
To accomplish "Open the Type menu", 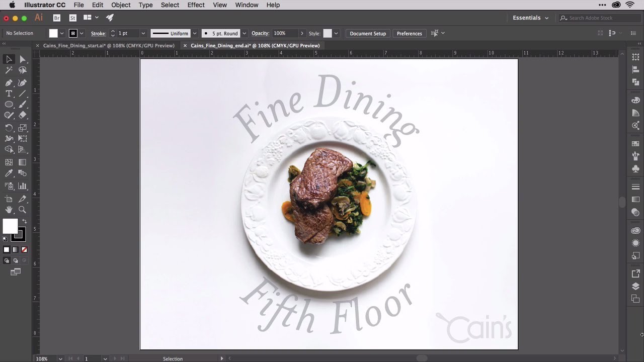I will tap(145, 5).
